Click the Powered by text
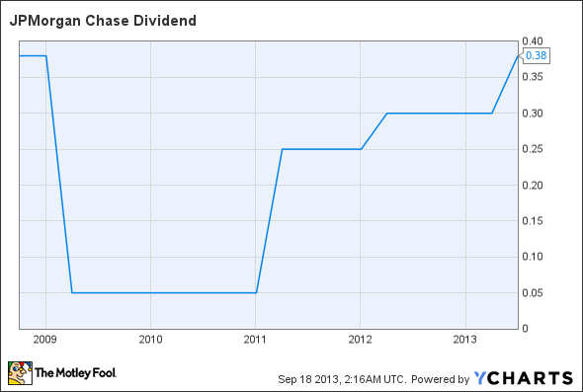The image size is (583, 392). click(x=441, y=379)
